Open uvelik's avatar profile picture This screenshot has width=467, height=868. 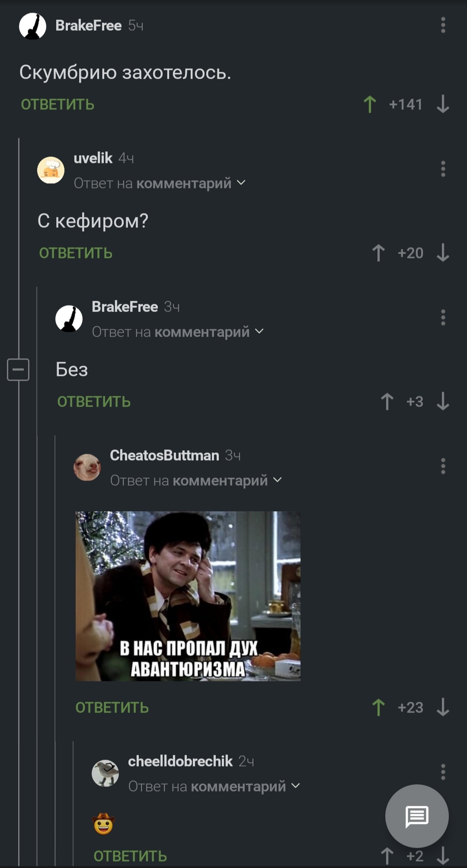[x=51, y=170]
